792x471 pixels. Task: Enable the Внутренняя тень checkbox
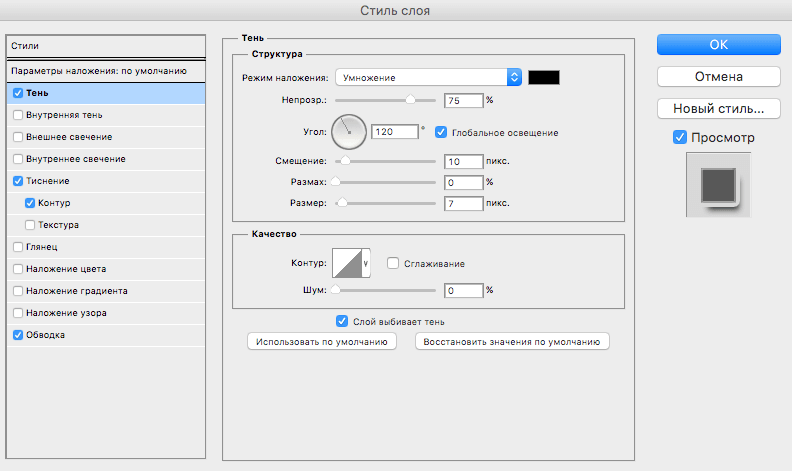tap(18, 114)
